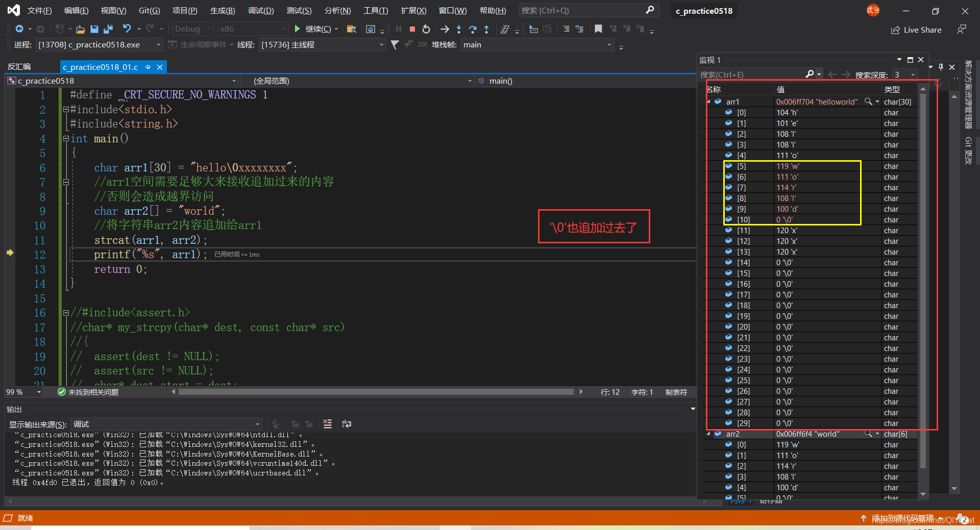
Task: Toggle a bookmark on this line
Action: click(x=598, y=29)
